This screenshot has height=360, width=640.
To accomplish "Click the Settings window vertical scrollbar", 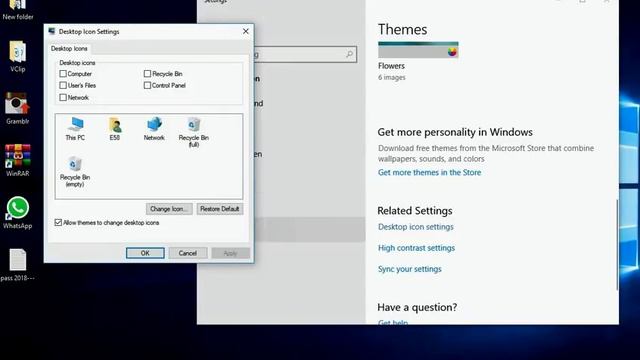I will (617, 245).
